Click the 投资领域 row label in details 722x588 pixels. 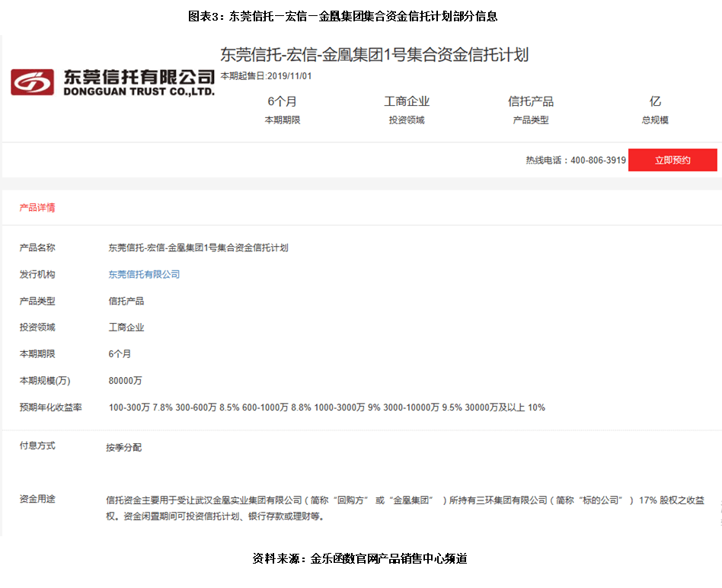click(37, 328)
